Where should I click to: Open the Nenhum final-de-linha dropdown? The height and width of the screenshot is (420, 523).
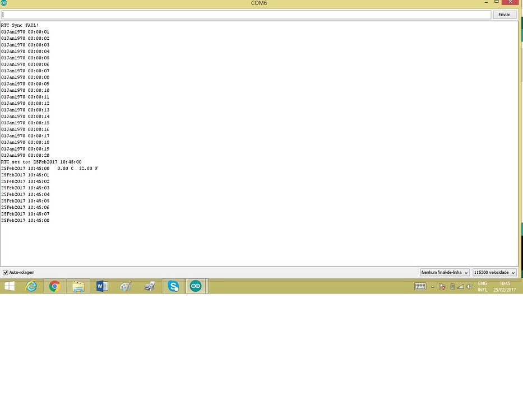click(x=445, y=272)
